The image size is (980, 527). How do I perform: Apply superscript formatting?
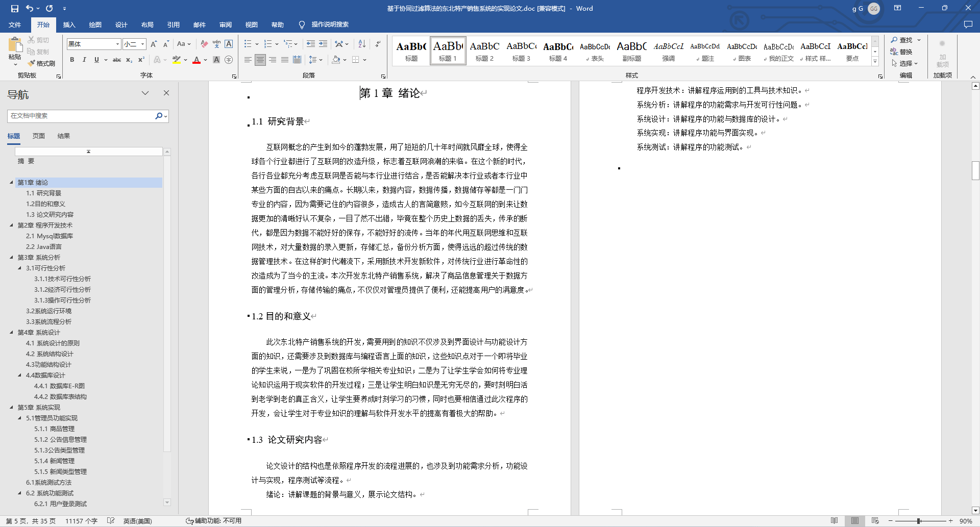pyautogui.click(x=141, y=60)
